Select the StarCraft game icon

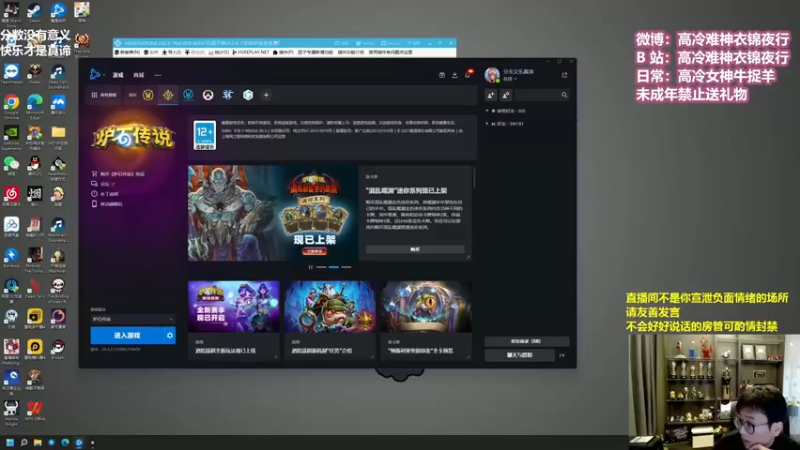point(228,95)
